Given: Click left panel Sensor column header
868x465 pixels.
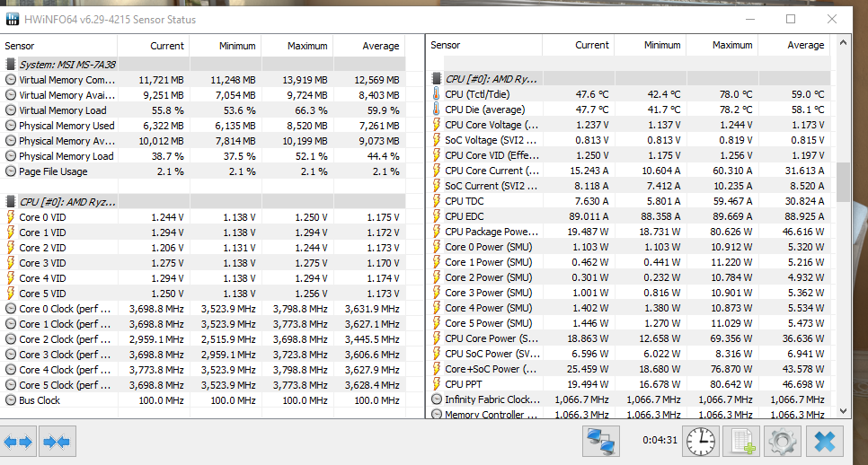Looking at the screenshot, I should click(58, 46).
